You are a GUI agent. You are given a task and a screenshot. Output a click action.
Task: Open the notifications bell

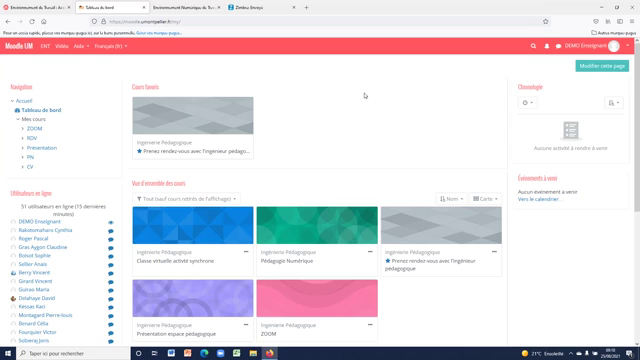(x=547, y=46)
